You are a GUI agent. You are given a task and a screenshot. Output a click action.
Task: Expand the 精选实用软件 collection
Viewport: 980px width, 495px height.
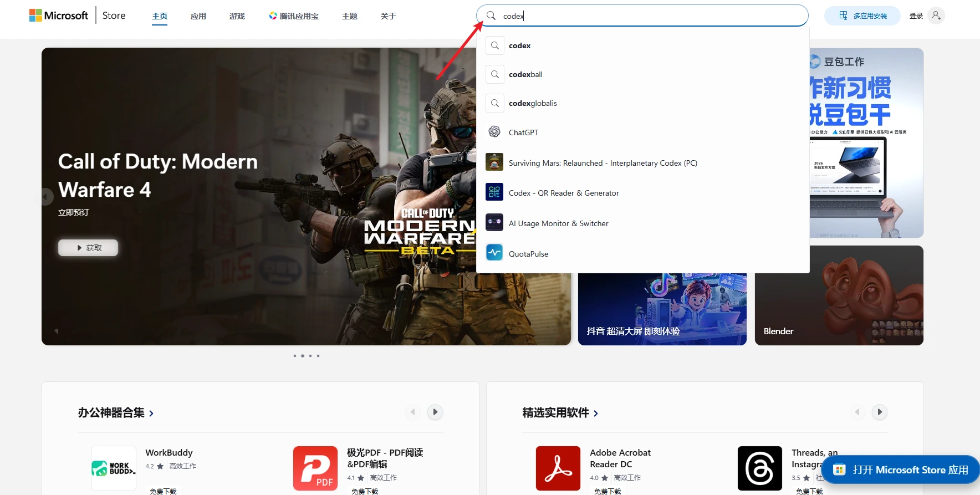click(x=560, y=413)
